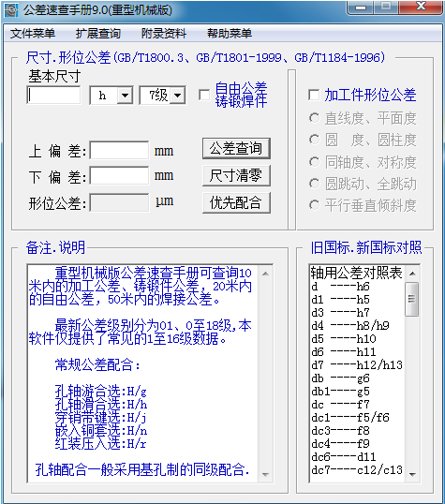Click the 下偏差 output field

coord(119,175)
